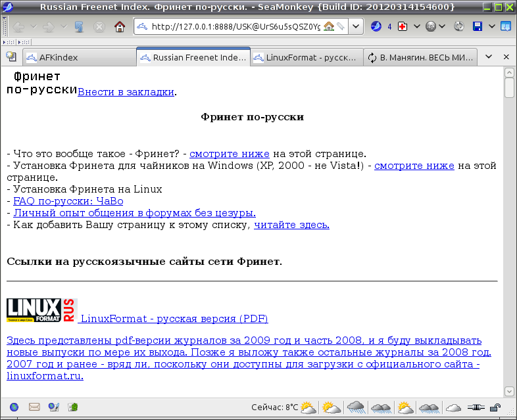The image size is (517, 420).
Task: Click the scrollbar up arrow
Action: click(x=509, y=72)
